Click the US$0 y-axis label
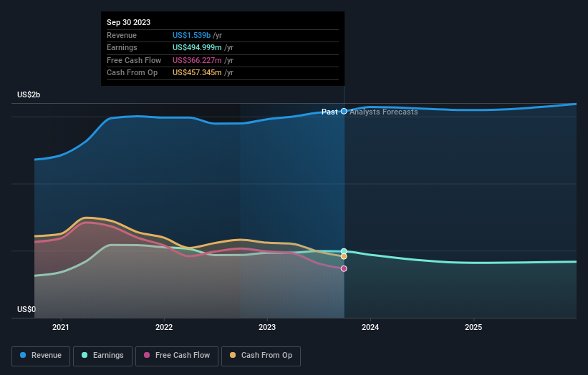 pyautogui.click(x=26, y=309)
